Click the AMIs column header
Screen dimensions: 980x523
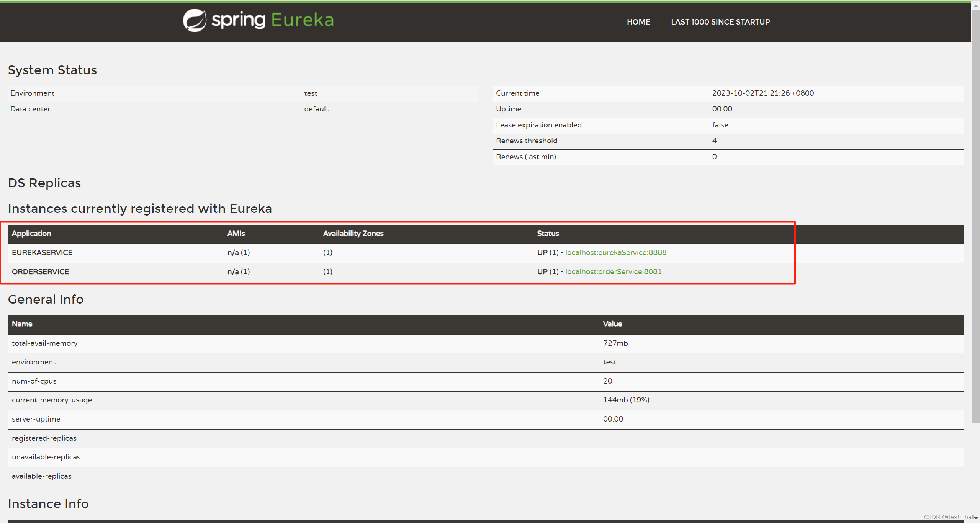tap(236, 234)
